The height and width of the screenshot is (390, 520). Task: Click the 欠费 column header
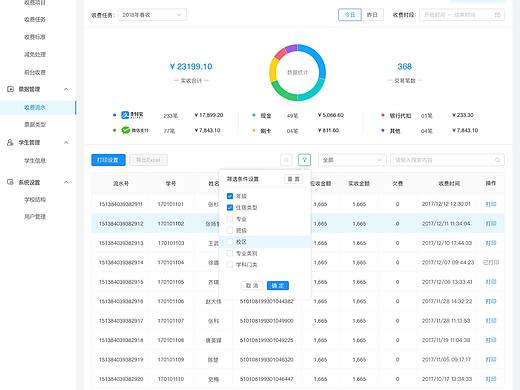397,183
